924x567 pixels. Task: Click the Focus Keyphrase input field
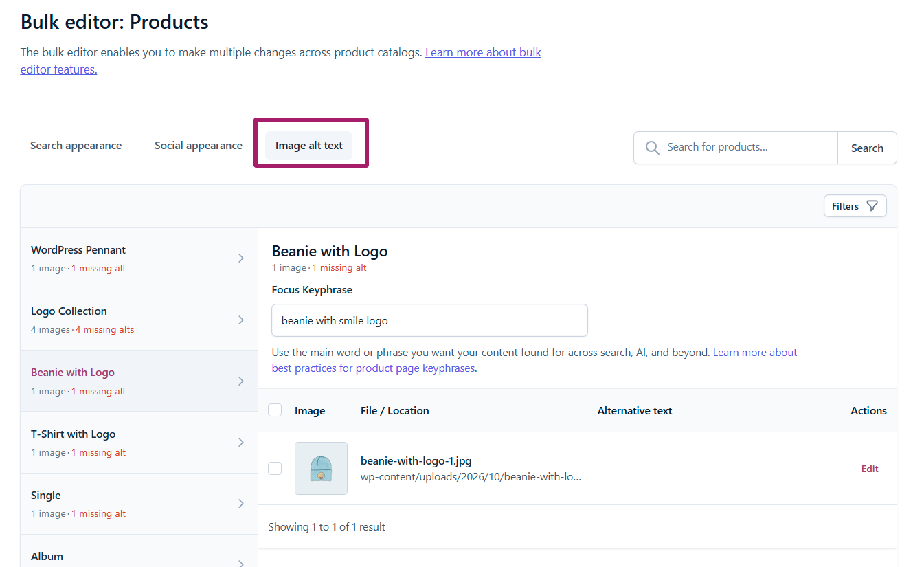(x=429, y=320)
